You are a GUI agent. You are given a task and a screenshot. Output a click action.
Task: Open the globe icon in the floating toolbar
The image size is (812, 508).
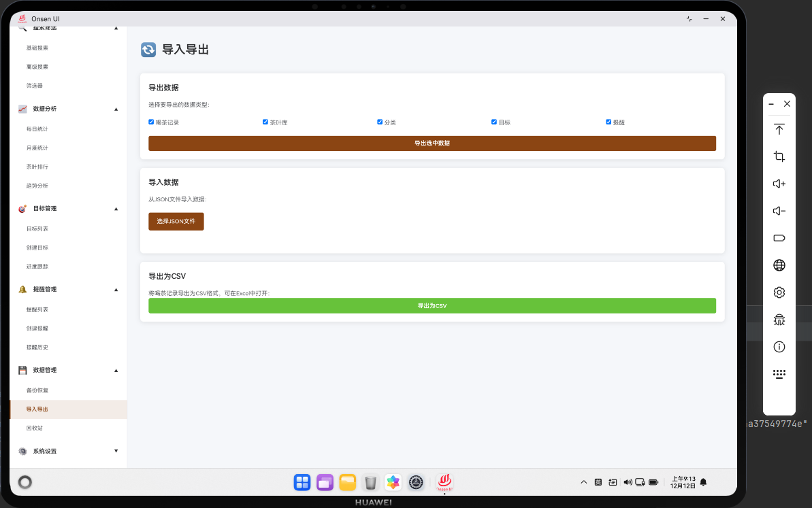pyautogui.click(x=779, y=265)
